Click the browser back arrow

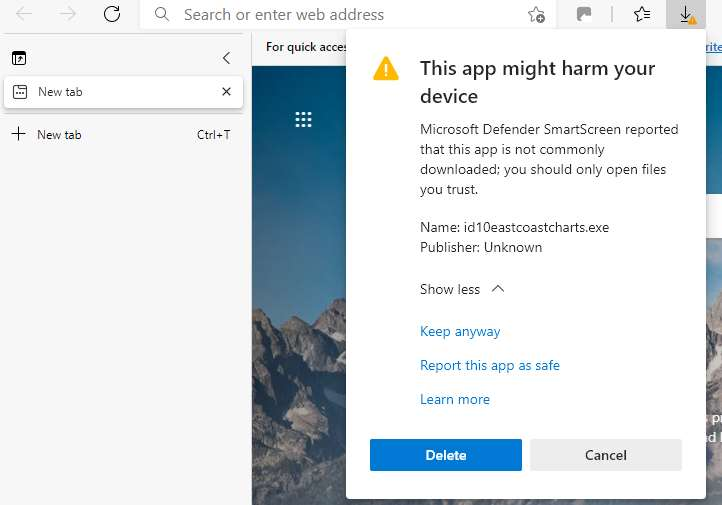click(24, 14)
